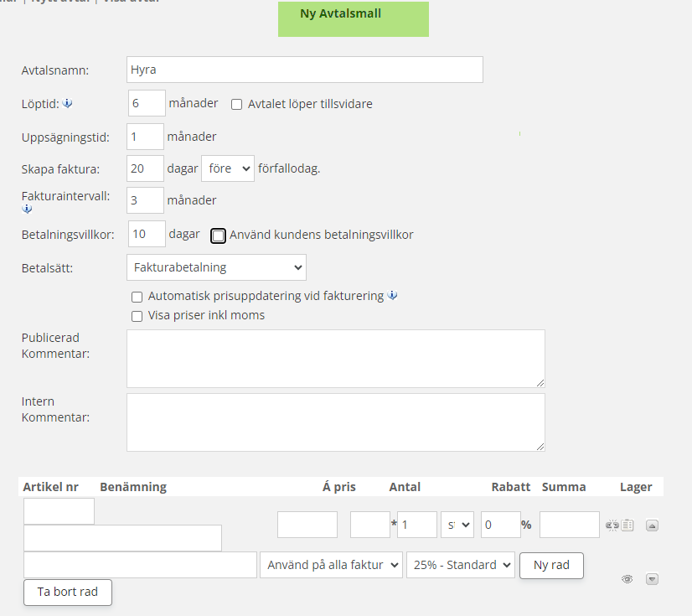Screen dimensions: 692x616
Task: Tick 'Visa priser inkl moms' checkbox
Action: click(137, 316)
